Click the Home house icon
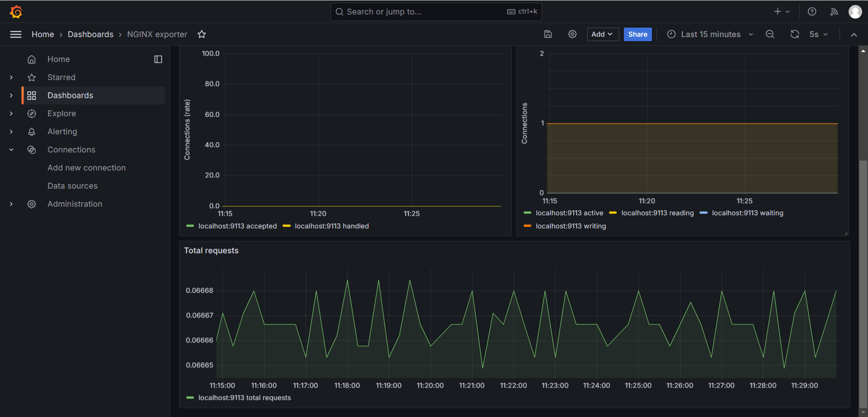868x417 pixels. 32,59
